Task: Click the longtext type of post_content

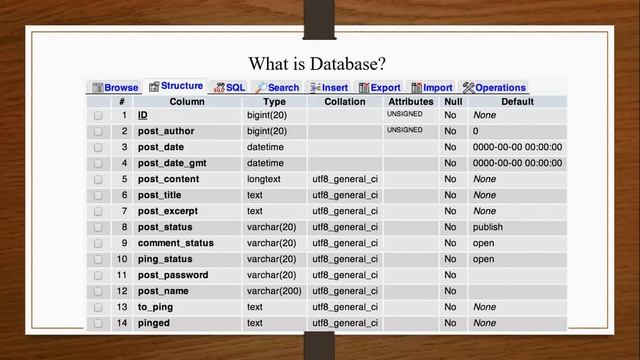Action: pyautogui.click(x=264, y=179)
